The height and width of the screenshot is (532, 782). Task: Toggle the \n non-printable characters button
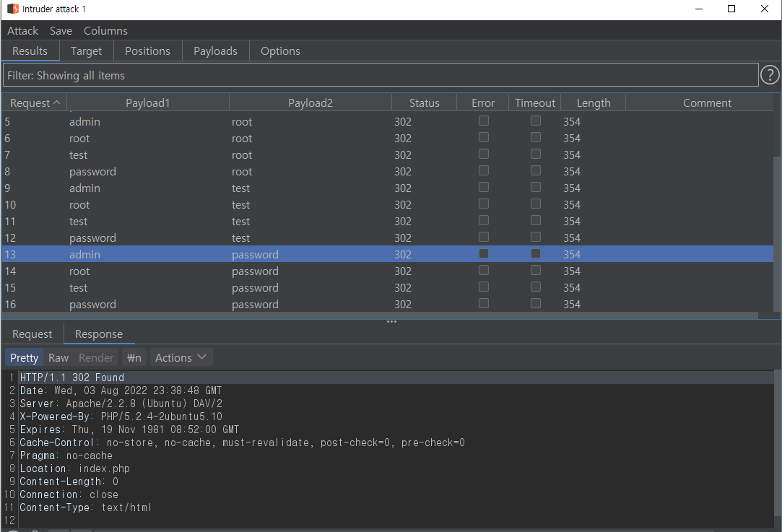[x=134, y=357]
